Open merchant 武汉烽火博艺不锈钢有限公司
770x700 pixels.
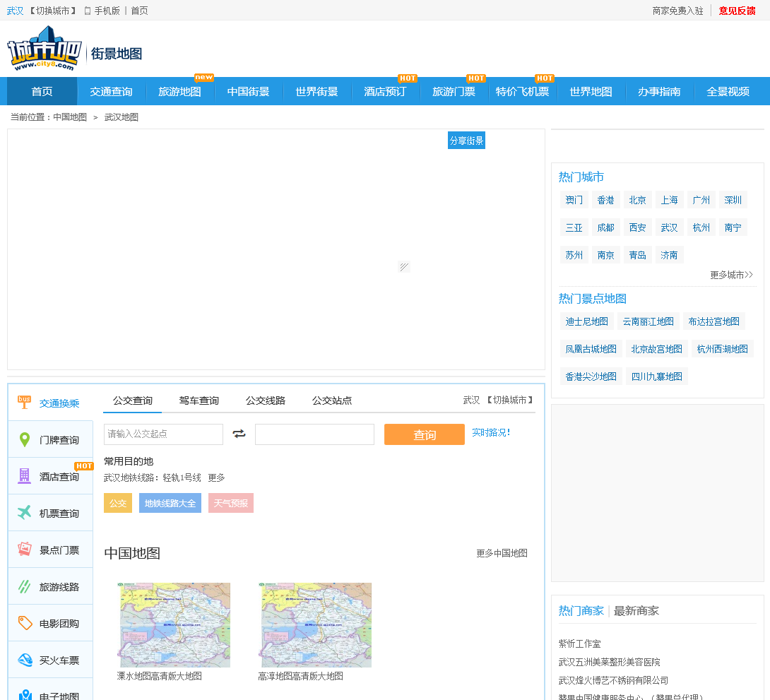click(x=613, y=680)
